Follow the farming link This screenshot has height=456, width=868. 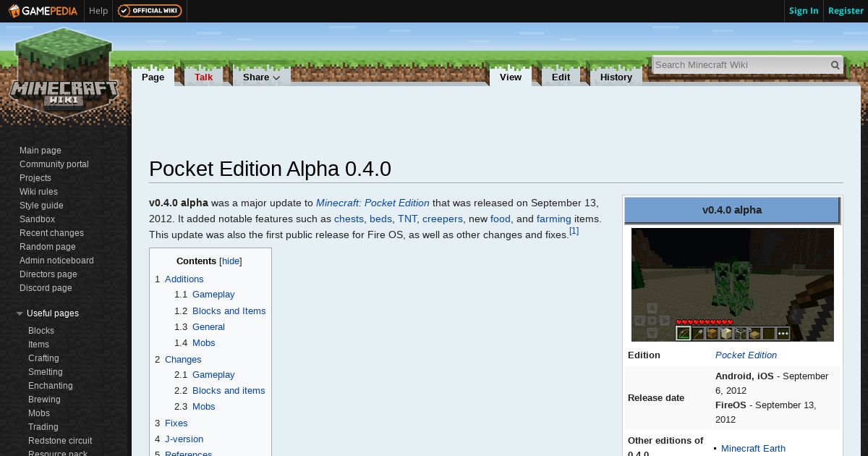point(554,219)
